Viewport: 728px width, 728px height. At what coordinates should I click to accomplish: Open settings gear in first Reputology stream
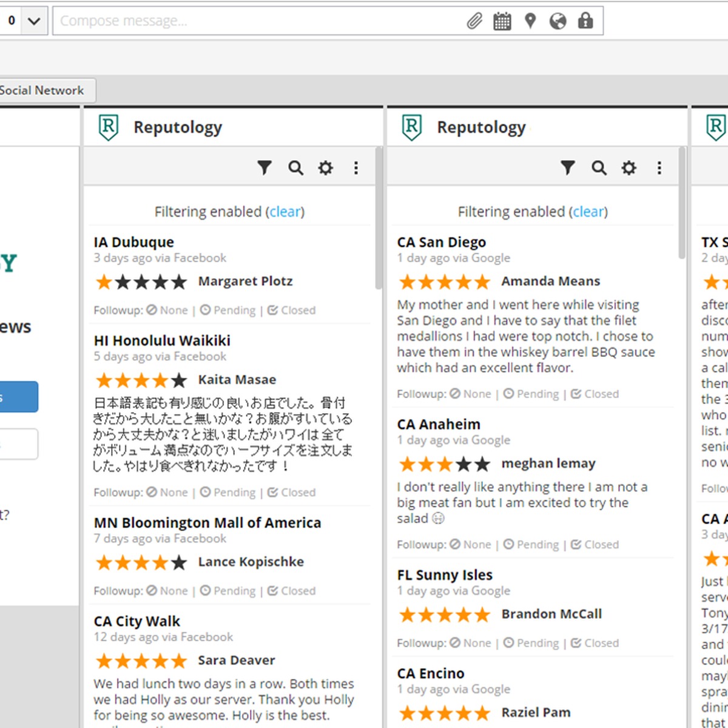[x=326, y=168]
